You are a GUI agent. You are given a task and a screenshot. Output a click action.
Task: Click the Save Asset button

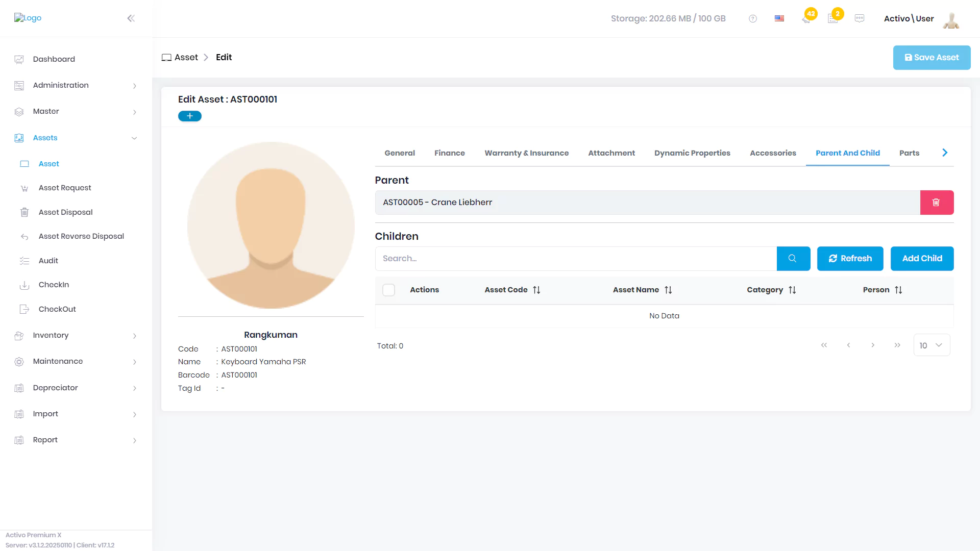click(x=932, y=58)
